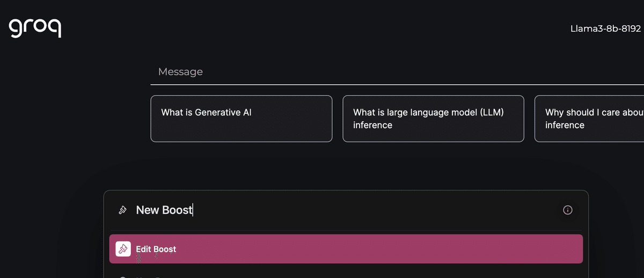Focus the Message input field
This screenshot has width=644, height=278.
397,72
